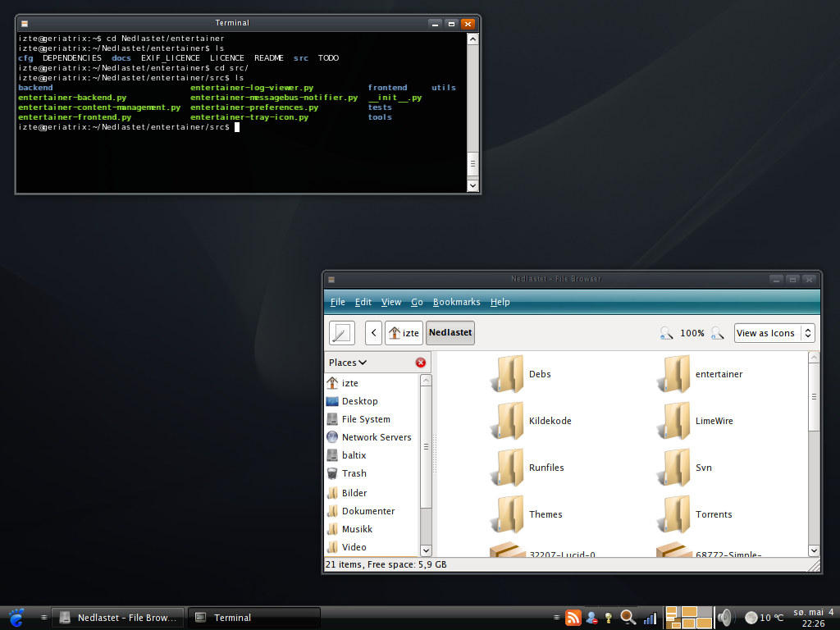Click Places sidebar scrollbar down arrow
Viewport: 840px width, 630px height.
(426, 550)
